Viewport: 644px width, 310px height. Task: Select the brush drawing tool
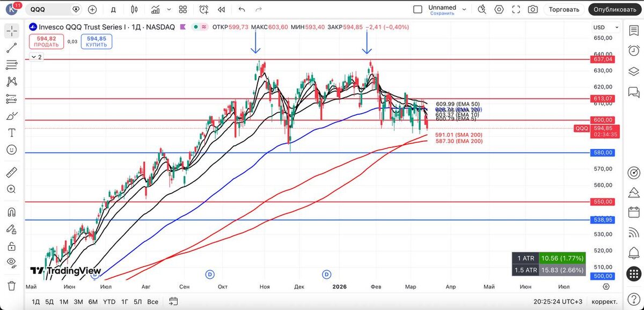pos(11,116)
